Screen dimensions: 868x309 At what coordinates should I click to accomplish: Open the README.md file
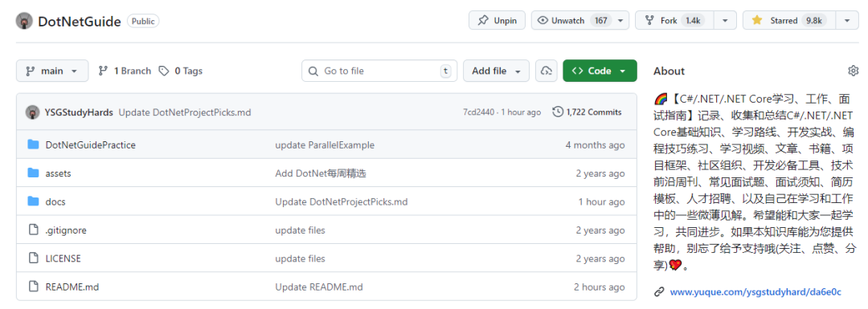pyautogui.click(x=72, y=287)
